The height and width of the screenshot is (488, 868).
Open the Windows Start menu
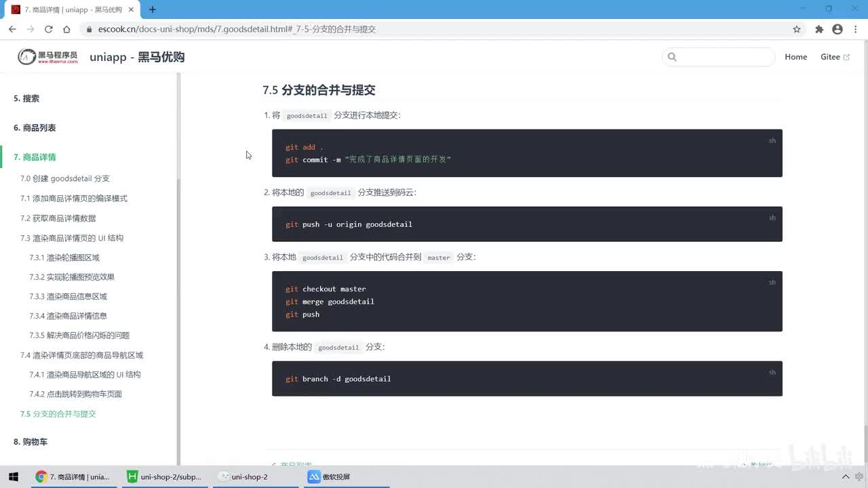point(14,476)
